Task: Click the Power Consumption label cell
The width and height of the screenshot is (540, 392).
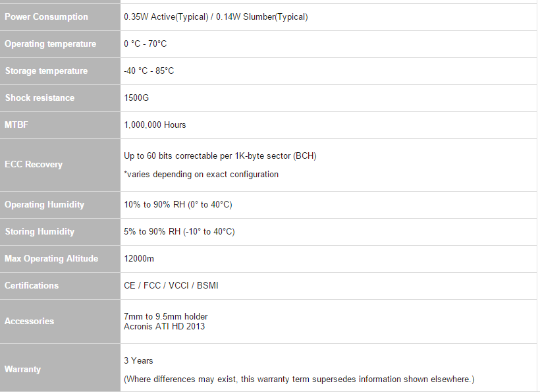Action: tap(46, 17)
